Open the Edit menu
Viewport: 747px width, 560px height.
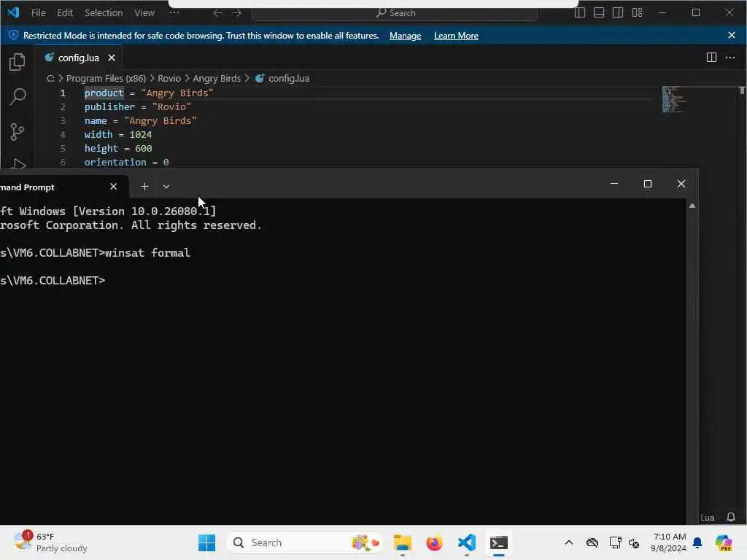point(65,13)
